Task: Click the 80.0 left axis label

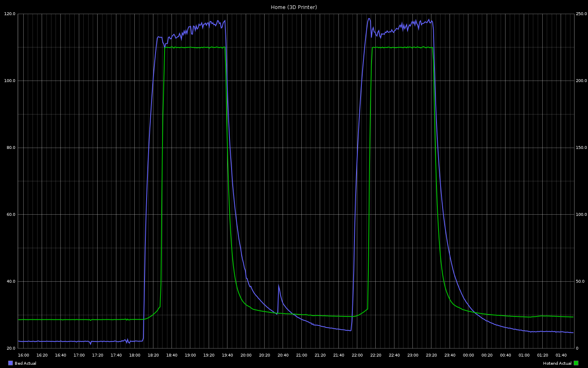Action: point(10,148)
